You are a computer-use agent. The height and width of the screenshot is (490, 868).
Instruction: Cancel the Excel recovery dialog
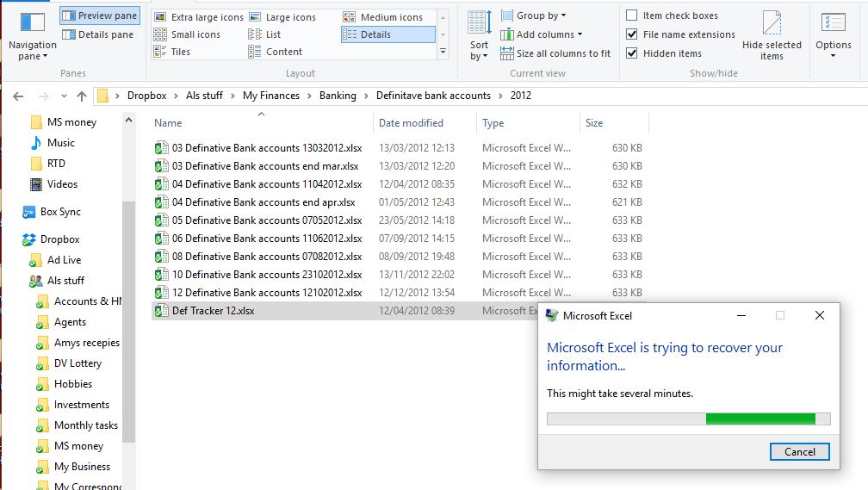pyautogui.click(x=799, y=452)
